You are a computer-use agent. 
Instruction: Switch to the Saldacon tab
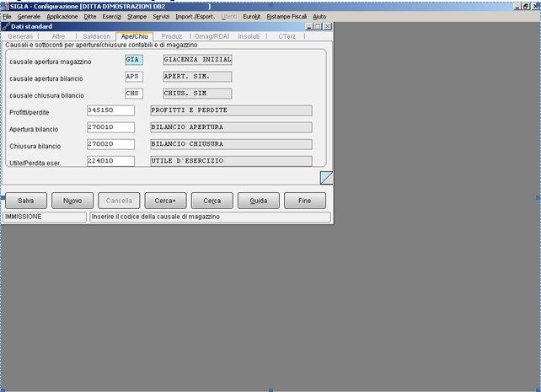pos(97,36)
